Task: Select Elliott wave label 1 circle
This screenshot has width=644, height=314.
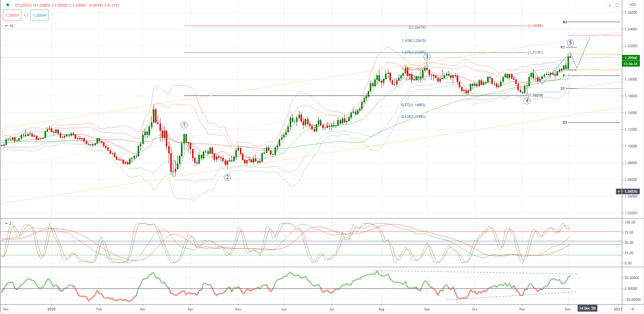Action: coord(184,125)
